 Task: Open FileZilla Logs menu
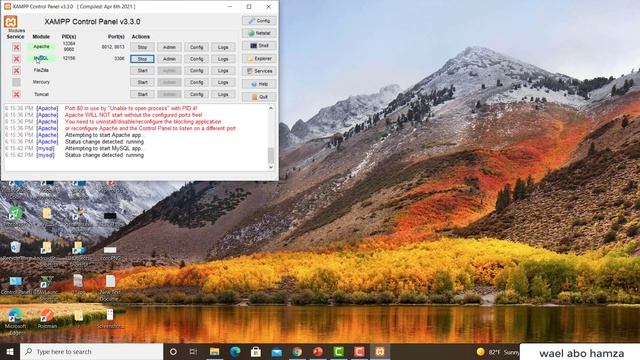pyautogui.click(x=223, y=71)
